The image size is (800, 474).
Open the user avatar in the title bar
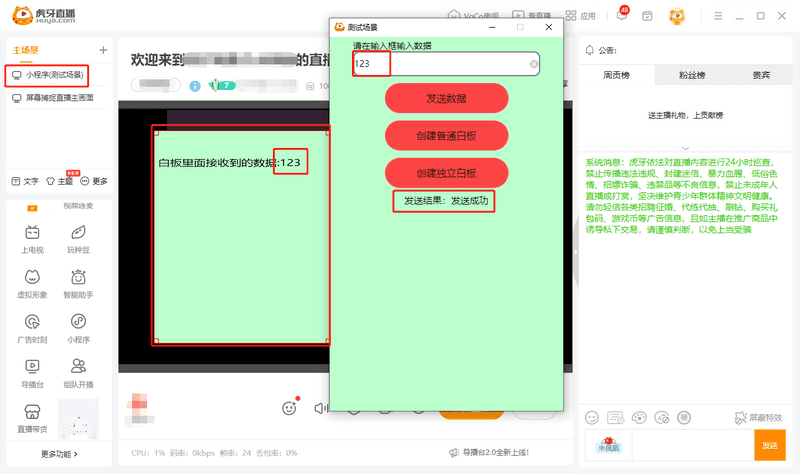pyautogui.click(x=677, y=16)
